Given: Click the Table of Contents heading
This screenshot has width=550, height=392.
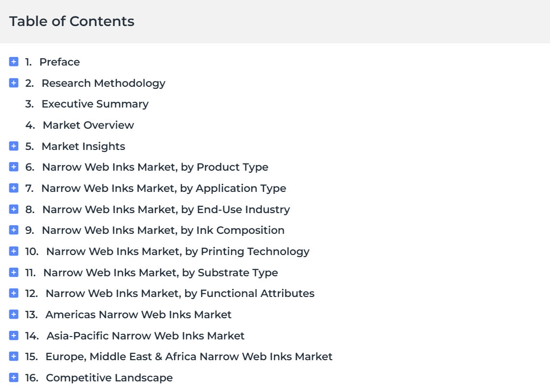Looking at the screenshot, I should [71, 21].
